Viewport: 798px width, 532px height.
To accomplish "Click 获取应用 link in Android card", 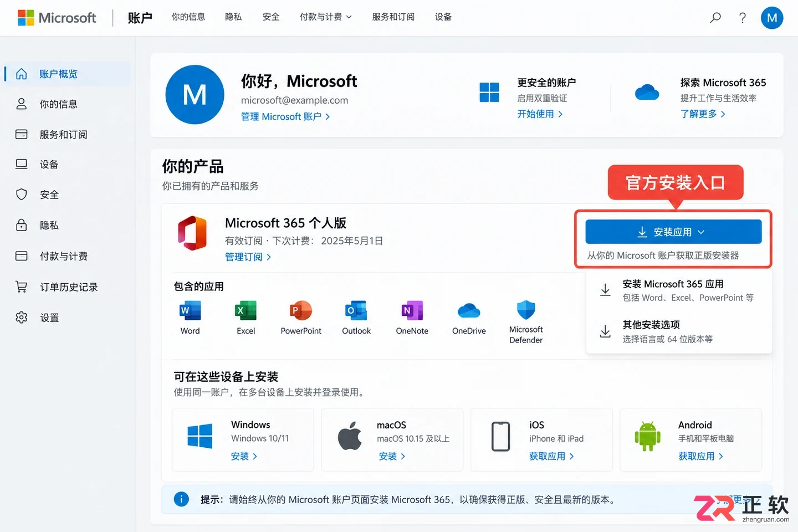I will 701,456.
